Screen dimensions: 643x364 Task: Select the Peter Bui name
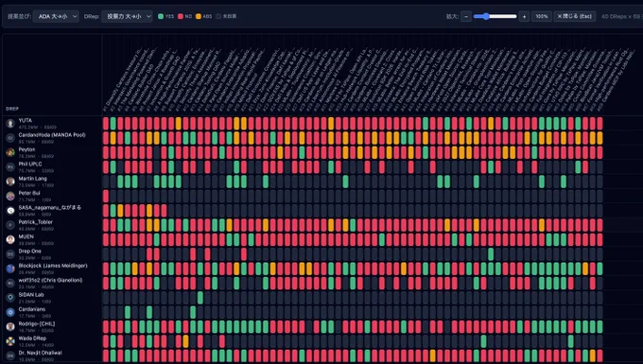click(x=29, y=193)
